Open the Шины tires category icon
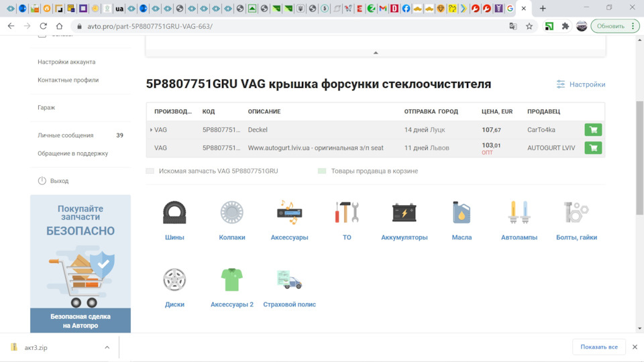 click(174, 213)
